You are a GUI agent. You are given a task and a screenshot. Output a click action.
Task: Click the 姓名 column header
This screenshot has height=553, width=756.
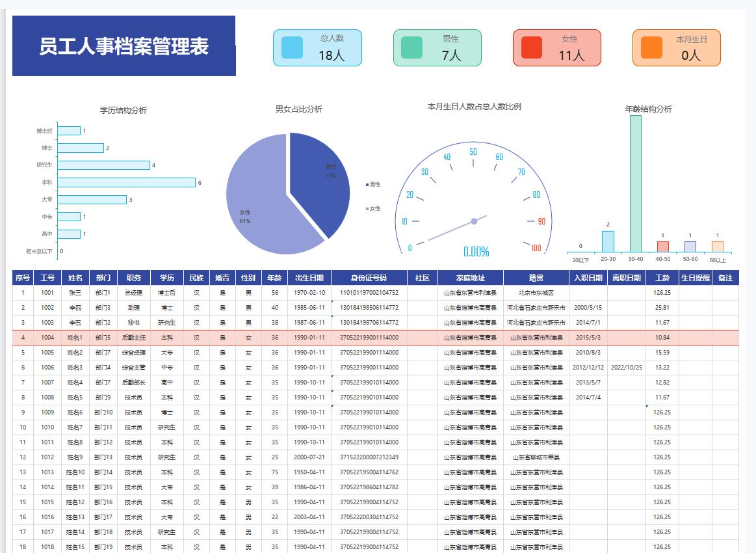pos(75,278)
